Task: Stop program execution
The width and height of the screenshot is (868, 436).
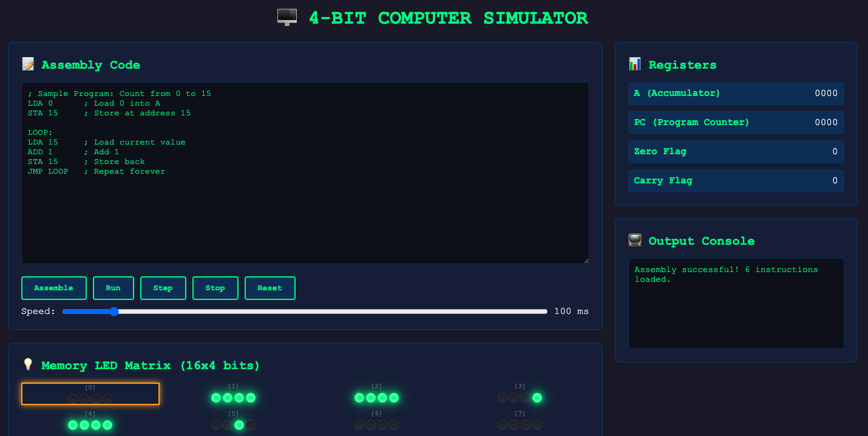Action: coord(215,288)
